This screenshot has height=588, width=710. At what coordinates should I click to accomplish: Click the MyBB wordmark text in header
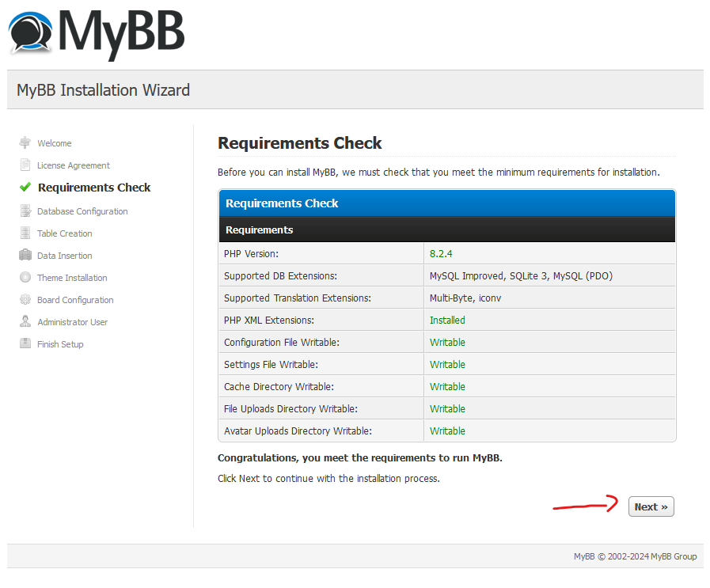(121, 34)
